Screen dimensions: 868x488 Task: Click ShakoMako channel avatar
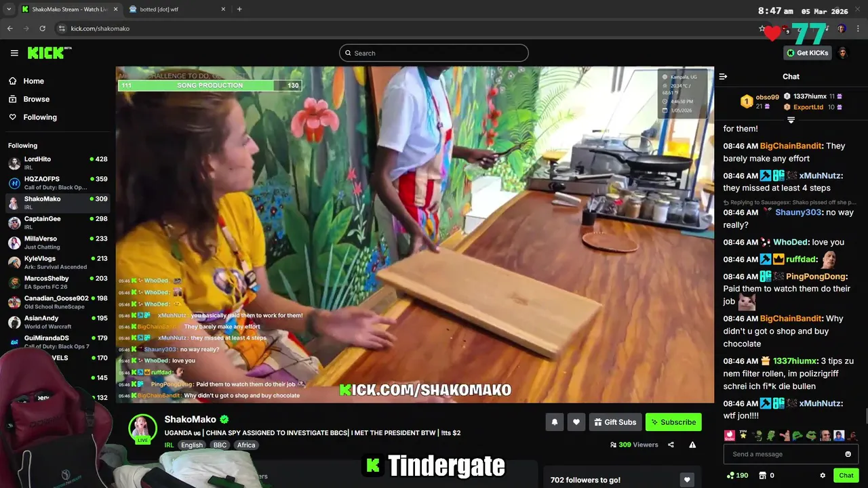pyautogui.click(x=142, y=428)
